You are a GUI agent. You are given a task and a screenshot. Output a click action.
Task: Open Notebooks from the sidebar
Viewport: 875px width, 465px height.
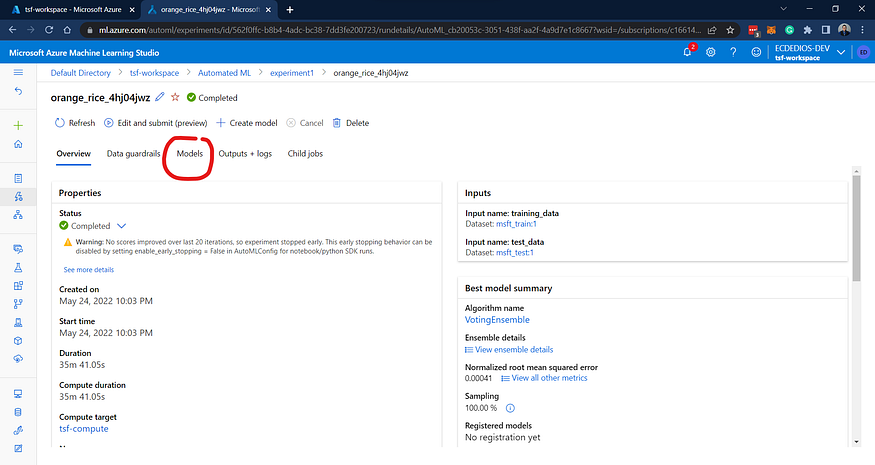[x=18, y=179]
